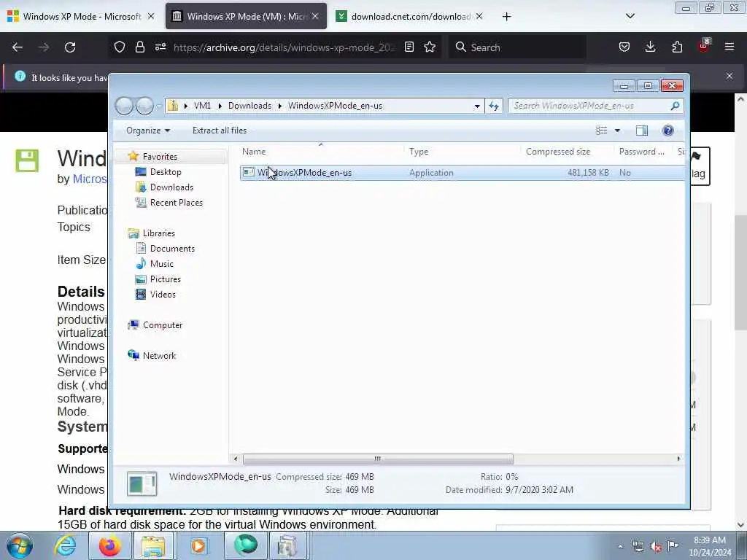Open Pocket save icon in Firefox

point(624,47)
